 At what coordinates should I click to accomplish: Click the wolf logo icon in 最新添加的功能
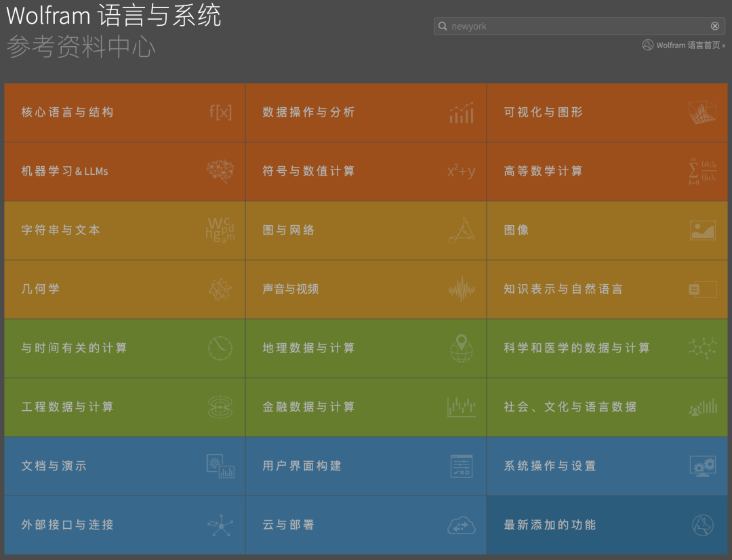[x=703, y=525]
